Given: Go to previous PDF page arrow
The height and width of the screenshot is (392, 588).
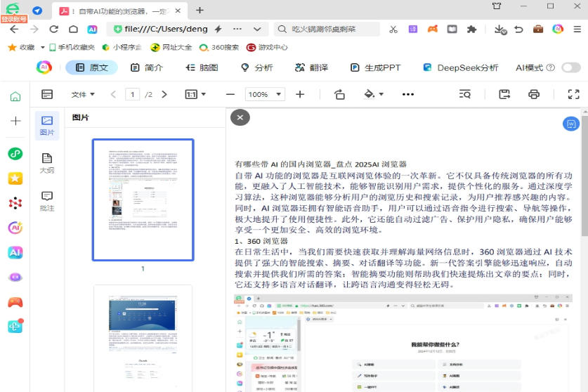Looking at the screenshot, I should tap(113, 94).
